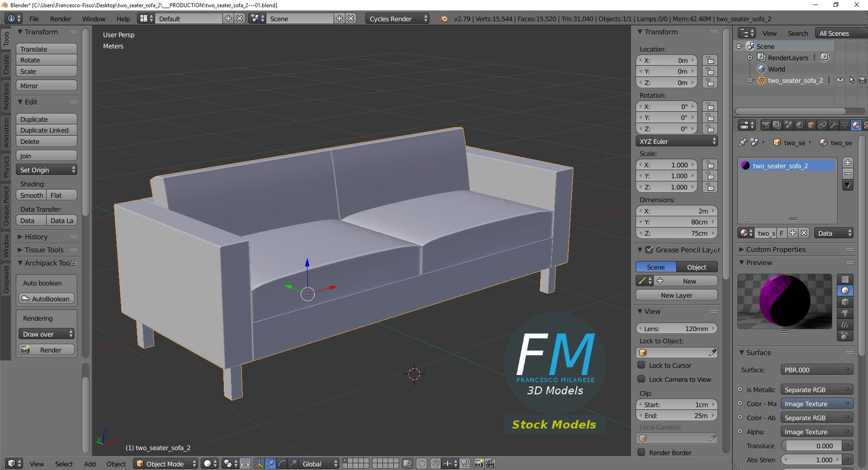Toggle lock on Rotation Z

pos(710,128)
